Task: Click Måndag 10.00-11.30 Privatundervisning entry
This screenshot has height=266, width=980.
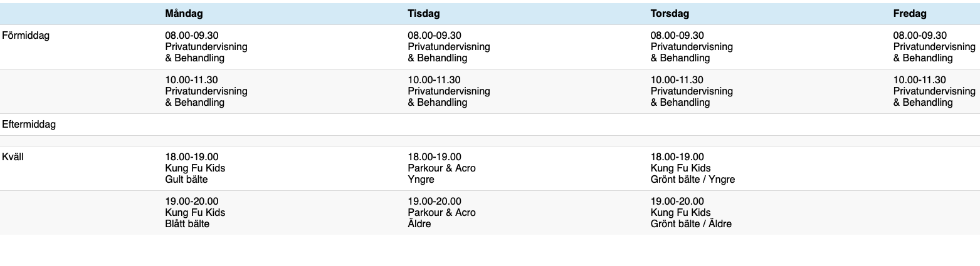Action: coord(206,91)
